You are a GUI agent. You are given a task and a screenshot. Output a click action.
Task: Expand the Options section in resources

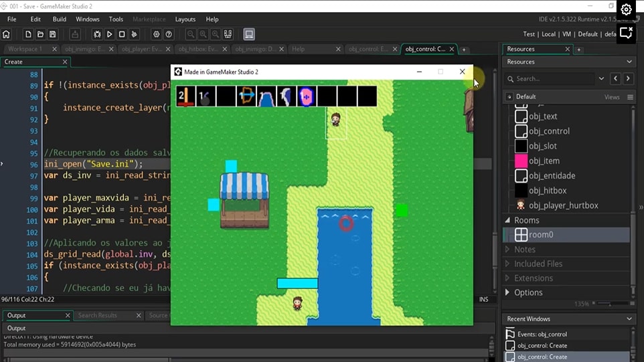coord(507,292)
